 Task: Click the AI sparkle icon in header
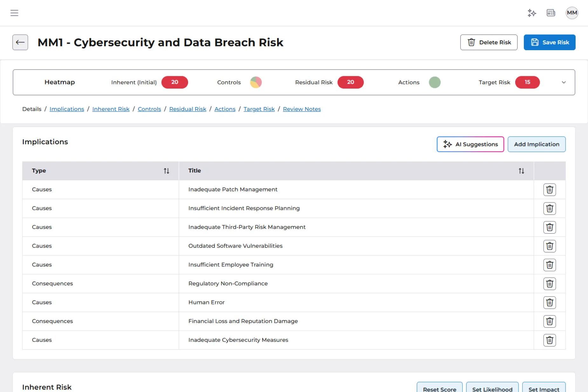coord(532,13)
